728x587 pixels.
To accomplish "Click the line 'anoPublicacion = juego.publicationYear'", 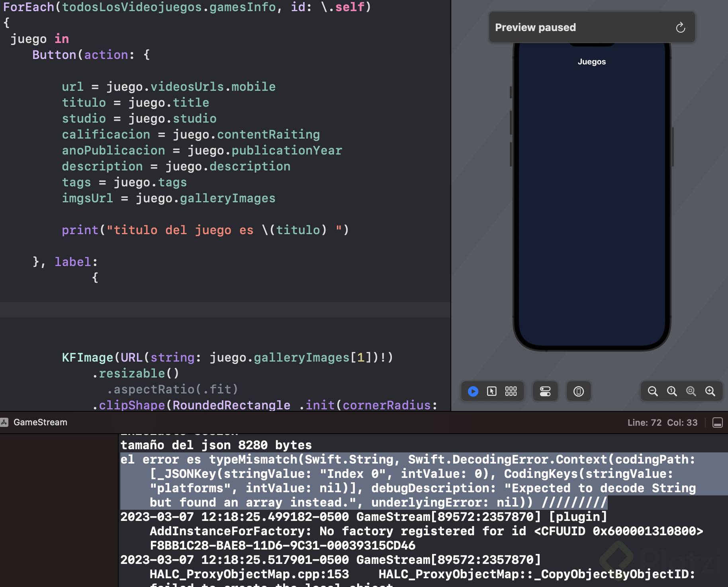I will tap(202, 151).
